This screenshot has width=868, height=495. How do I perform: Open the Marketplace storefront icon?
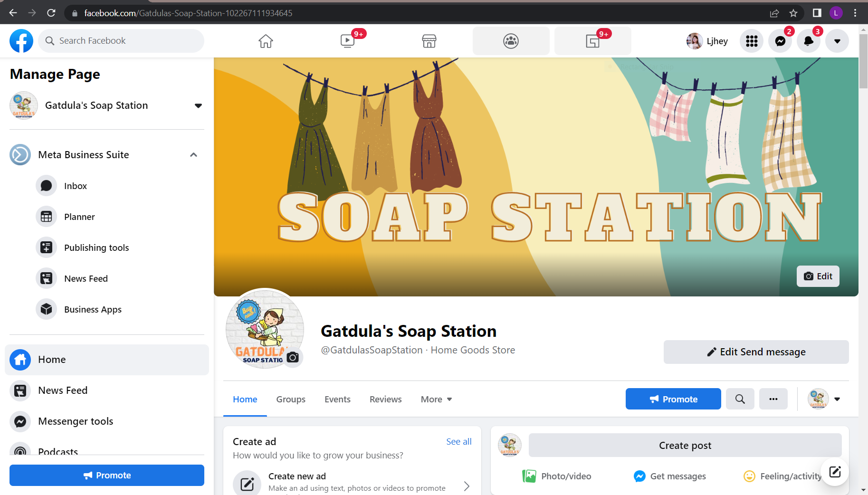pyautogui.click(x=429, y=41)
